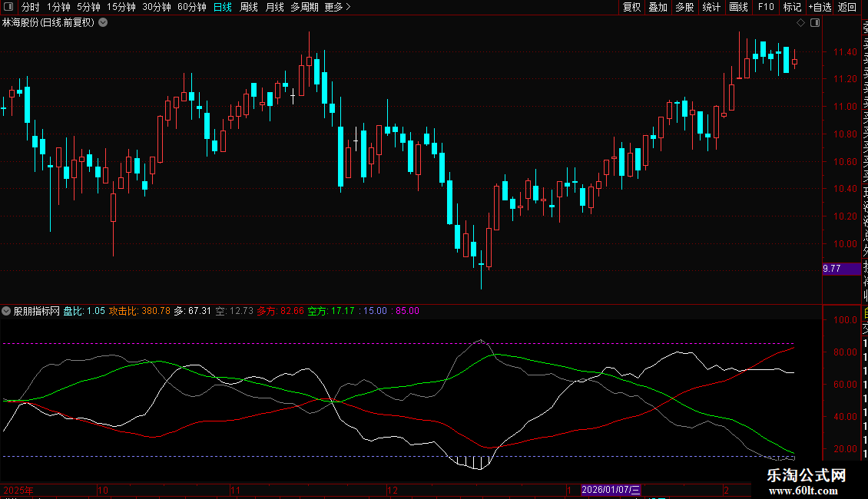Expand the 股朋指标网 indicator dropdown
Screen dimensions: 868x499
(6, 311)
